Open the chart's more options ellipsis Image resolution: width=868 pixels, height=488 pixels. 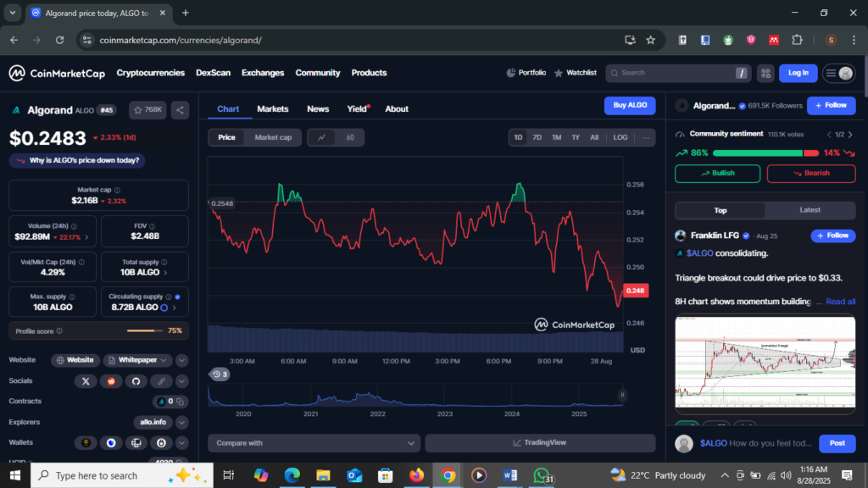point(646,138)
